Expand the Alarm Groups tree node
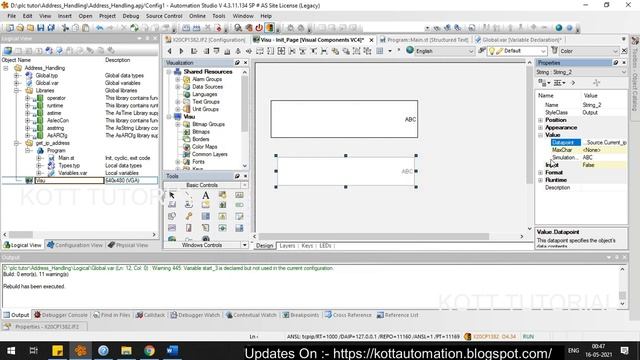Viewport: 640px width, 360px height. coord(178,79)
